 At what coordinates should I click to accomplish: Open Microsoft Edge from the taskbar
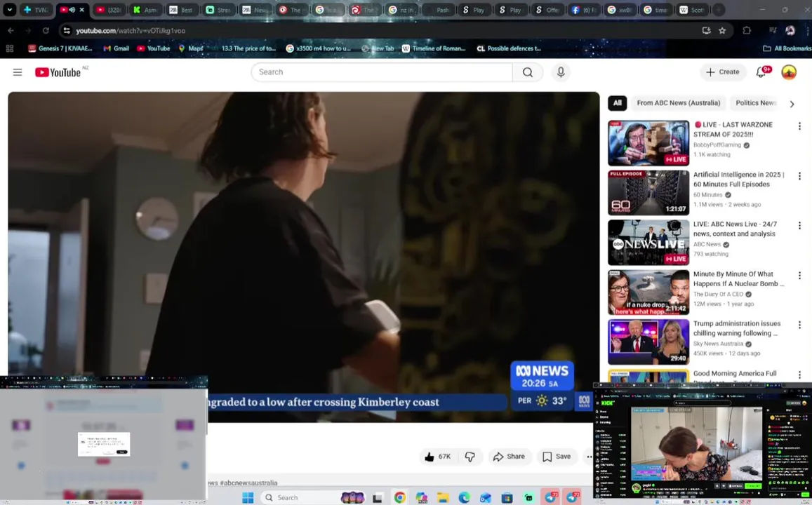click(x=464, y=498)
